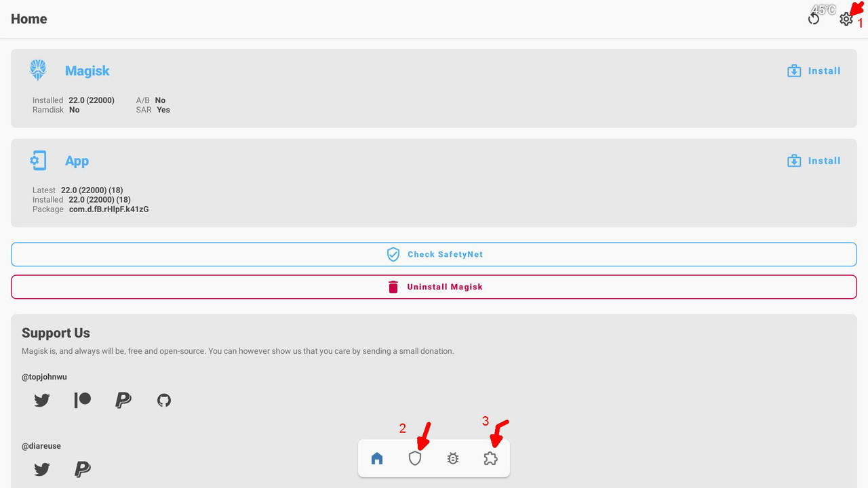Install the App update in App card
The height and width of the screenshot is (488, 868).
coord(814,161)
